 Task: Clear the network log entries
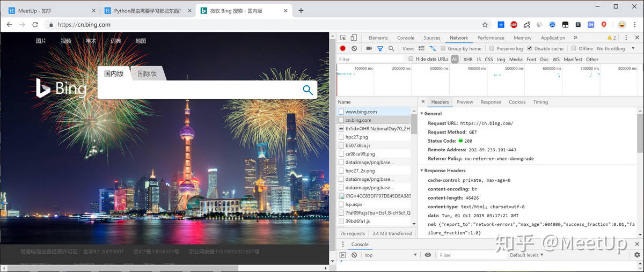coord(354,48)
